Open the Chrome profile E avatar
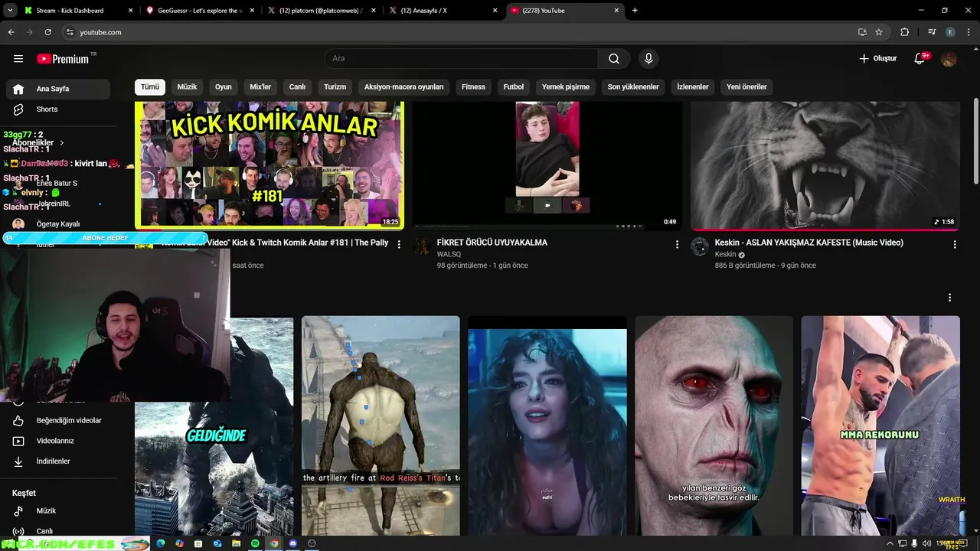The image size is (980, 551). coord(950,32)
